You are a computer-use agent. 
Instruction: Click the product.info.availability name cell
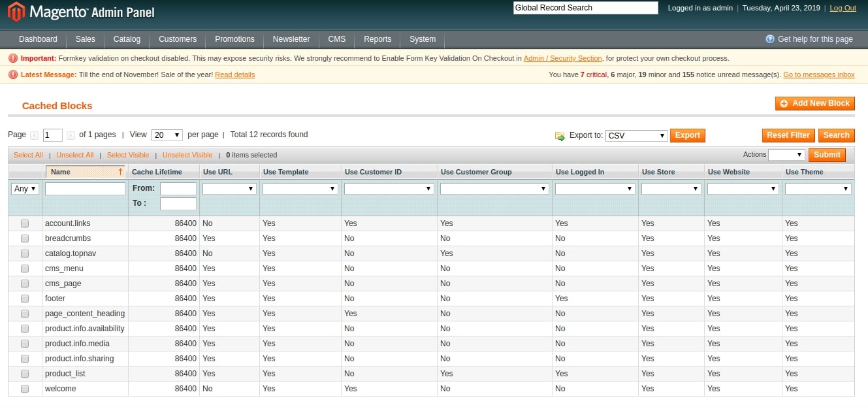[85, 329]
